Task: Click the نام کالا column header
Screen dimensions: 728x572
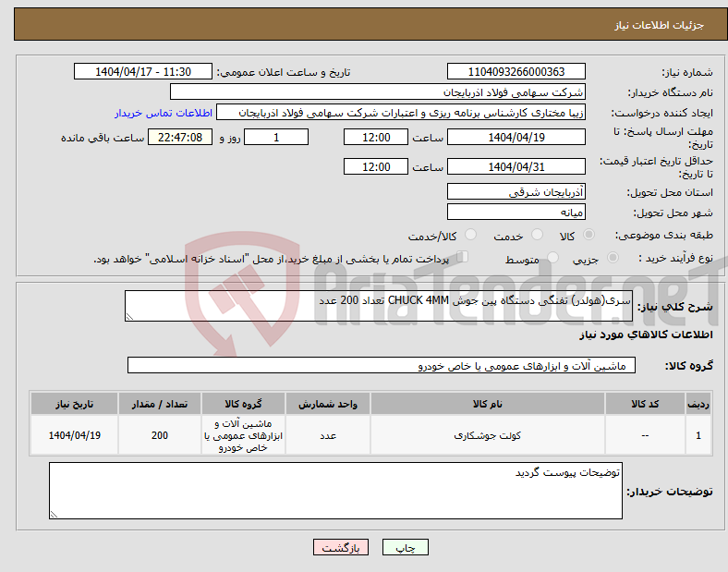Action: pyautogui.click(x=488, y=404)
